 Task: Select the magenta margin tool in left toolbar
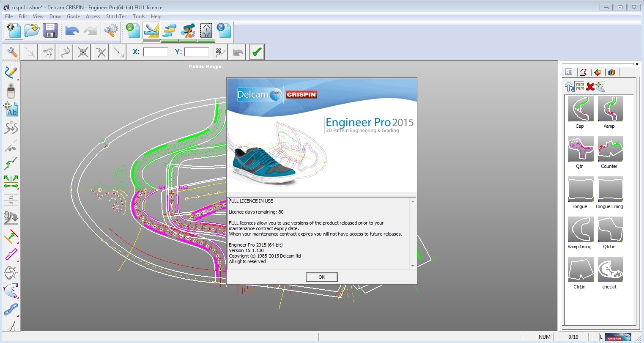11,255
